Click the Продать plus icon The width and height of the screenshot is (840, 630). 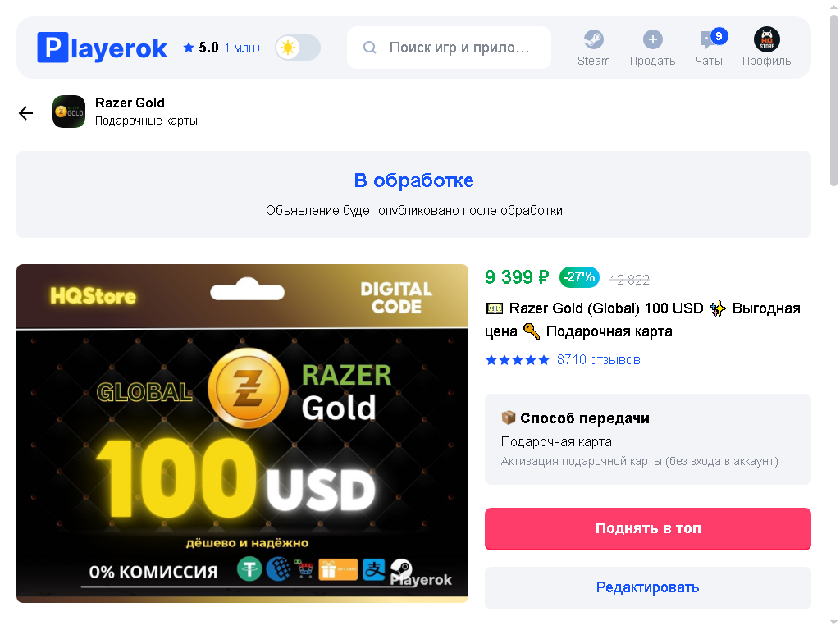(x=652, y=39)
